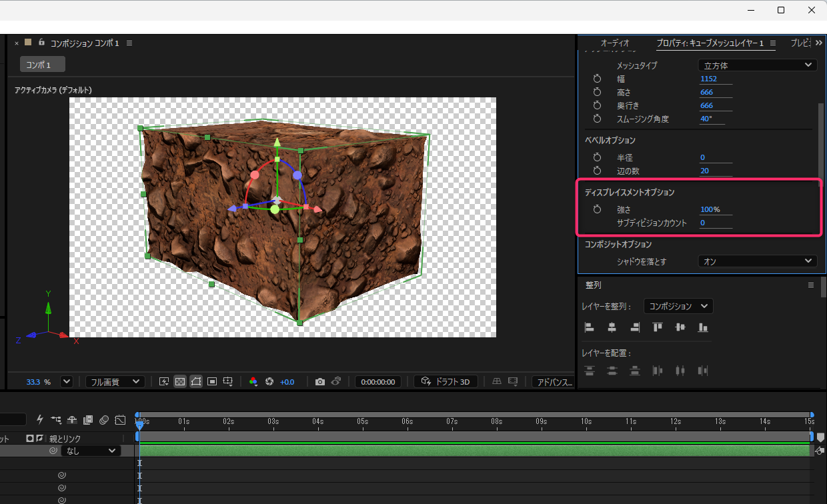
Task: Click the サブディビジョンカウント value field
Action: coord(716,223)
